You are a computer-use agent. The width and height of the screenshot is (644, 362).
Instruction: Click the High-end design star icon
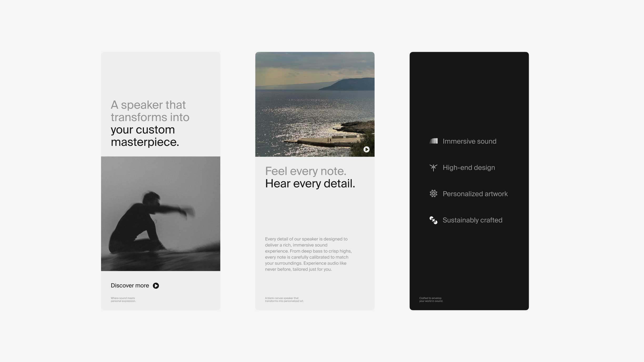pos(433,167)
